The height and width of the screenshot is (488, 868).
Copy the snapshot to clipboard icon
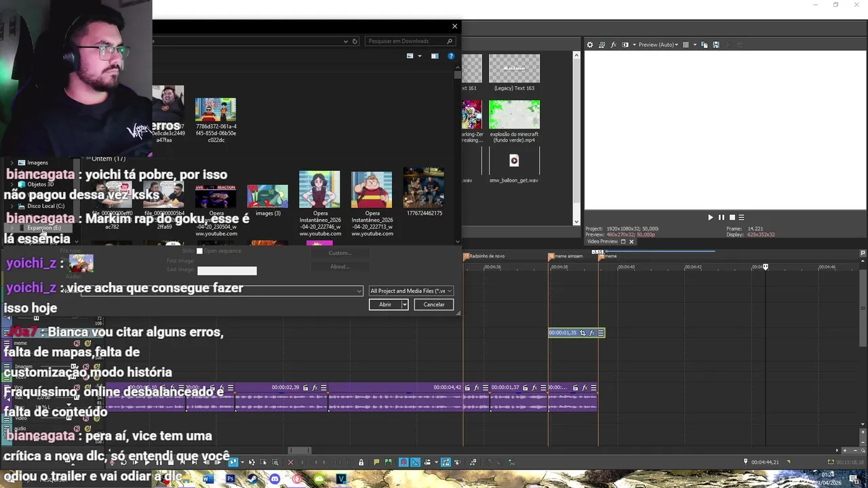pyautogui.click(x=705, y=45)
